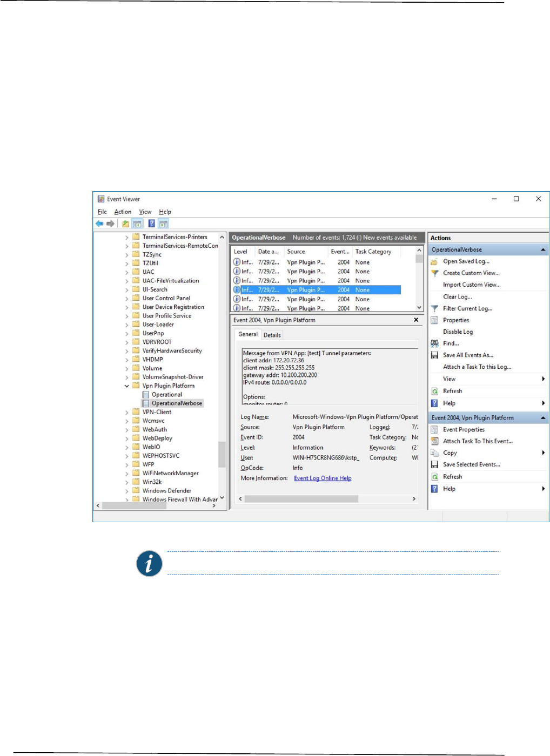Click the TerminalServices-Printers folder icon
Screen dimensions: 550x756
(136, 237)
